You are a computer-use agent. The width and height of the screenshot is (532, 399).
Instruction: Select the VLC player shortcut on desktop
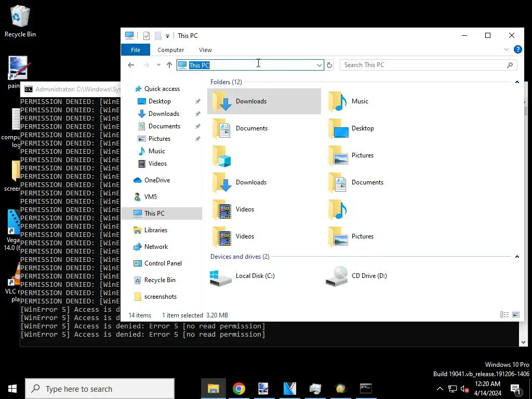click(14, 282)
